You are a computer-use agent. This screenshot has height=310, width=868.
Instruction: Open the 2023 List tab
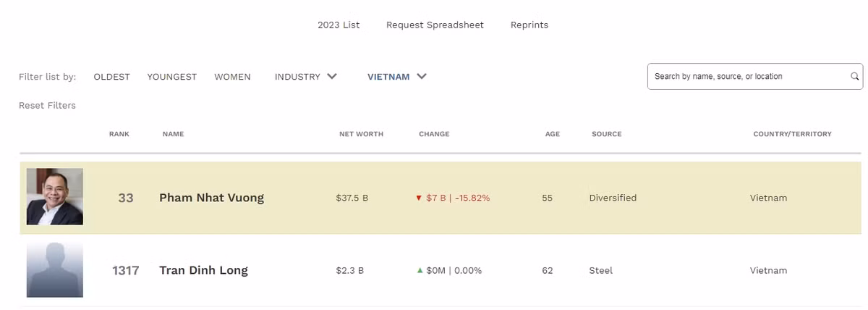339,25
